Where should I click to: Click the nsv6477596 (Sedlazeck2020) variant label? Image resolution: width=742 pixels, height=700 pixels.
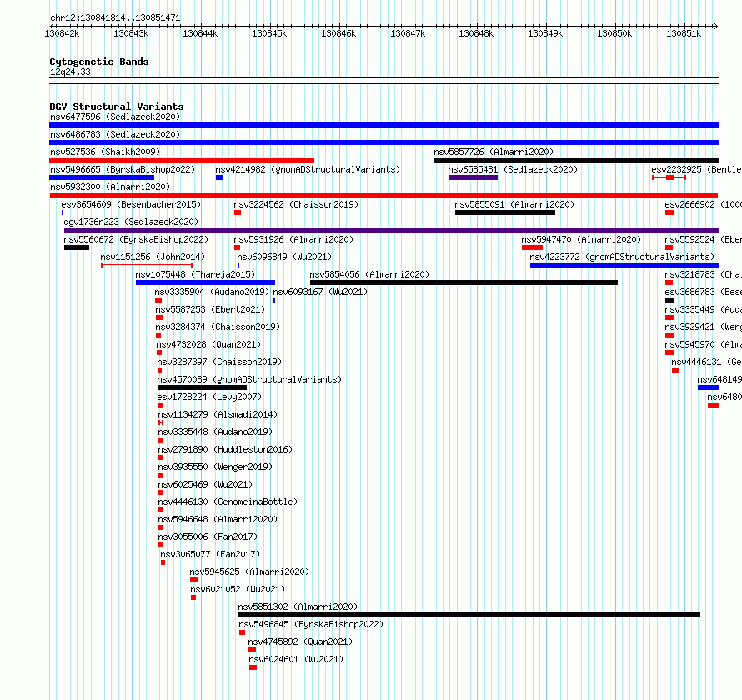pyautogui.click(x=115, y=117)
